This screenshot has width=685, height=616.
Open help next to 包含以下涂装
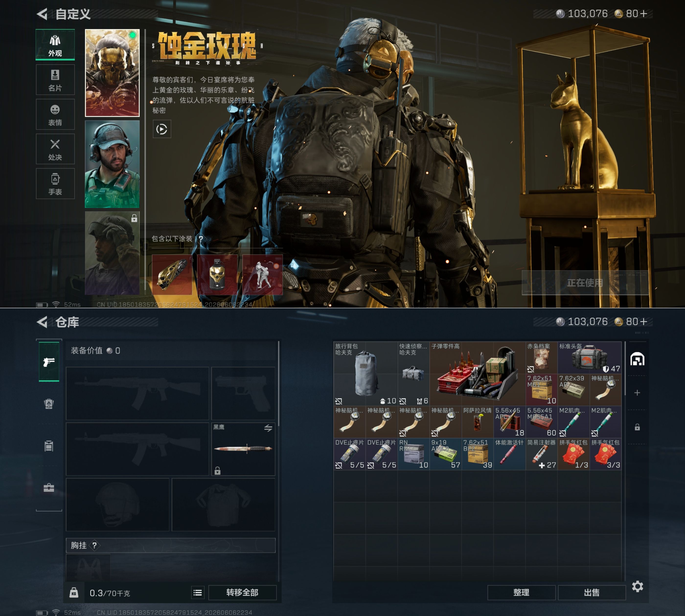click(201, 239)
